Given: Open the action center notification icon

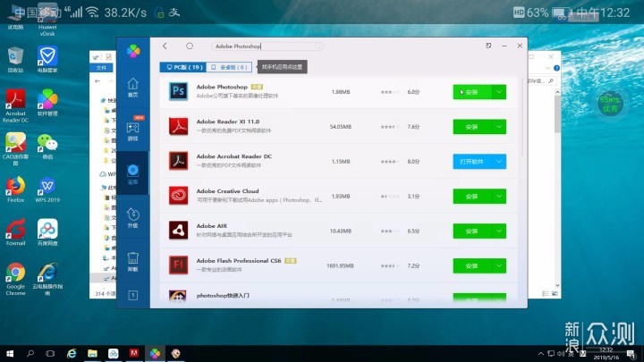Looking at the screenshot, I should click(631, 354).
